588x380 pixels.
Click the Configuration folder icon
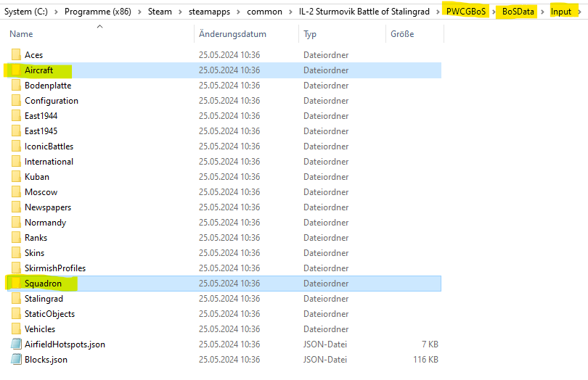(x=16, y=101)
